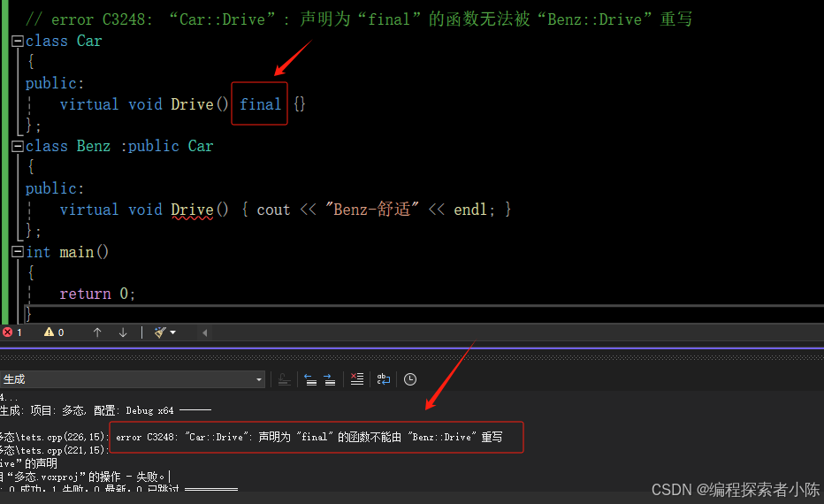
Task: Click the red error count indicator
Action: coord(12,332)
